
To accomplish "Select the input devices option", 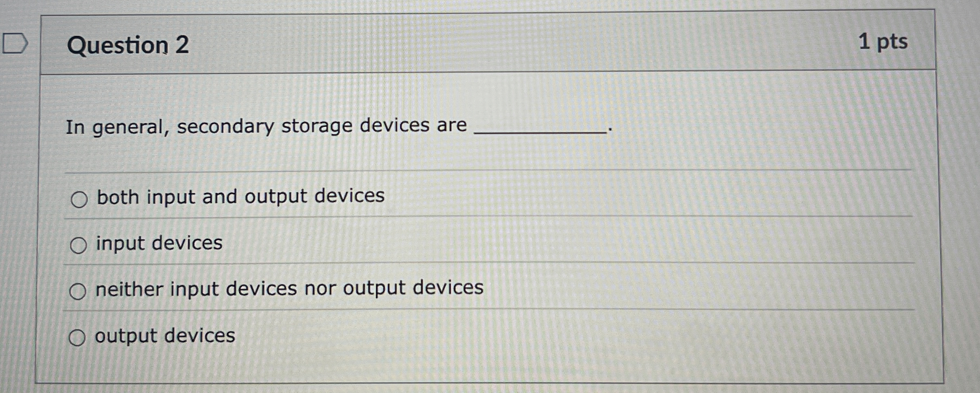I will point(79,244).
